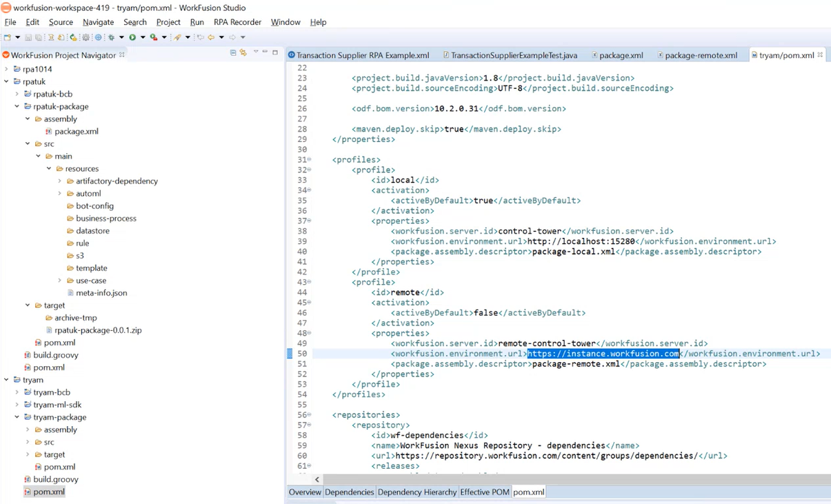Screen dimensions: 831x504
Task: Open the File menu
Action: 10,22
